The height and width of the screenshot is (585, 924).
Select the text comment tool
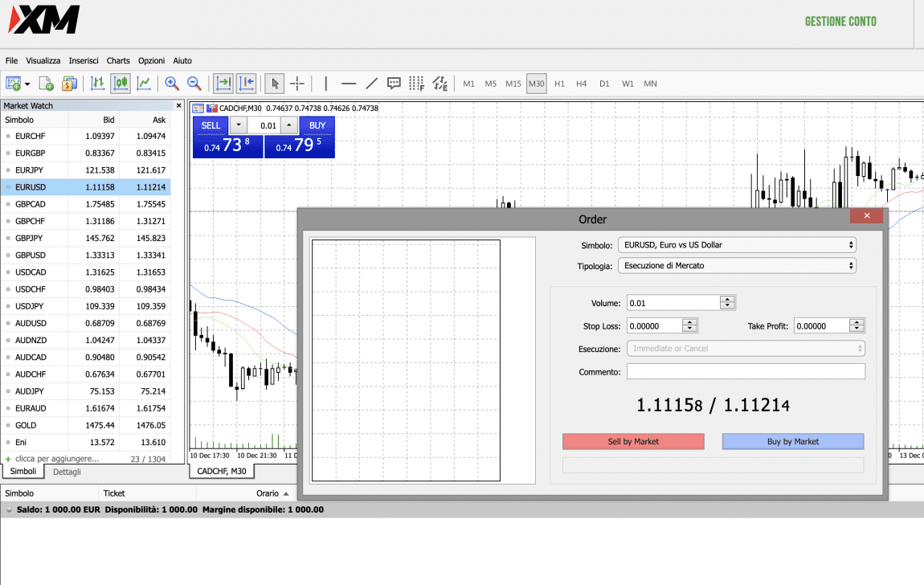tap(394, 83)
